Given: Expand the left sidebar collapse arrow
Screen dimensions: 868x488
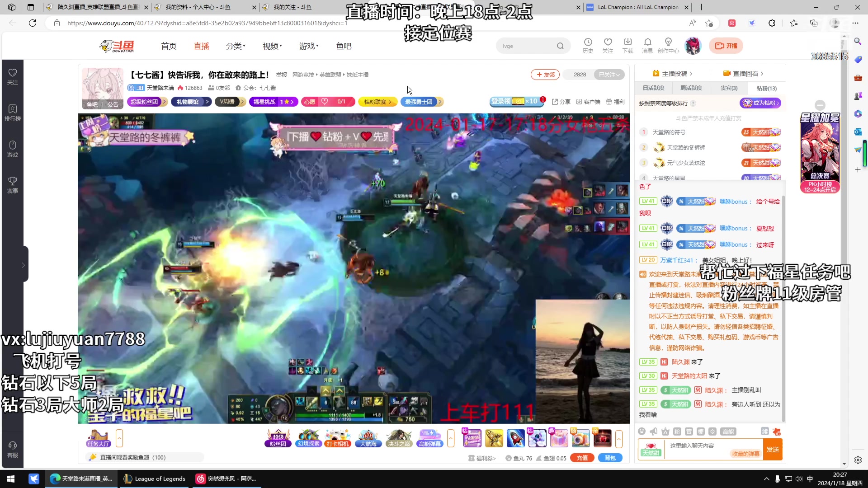Looking at the screenshot, I should tap(24, 265).
